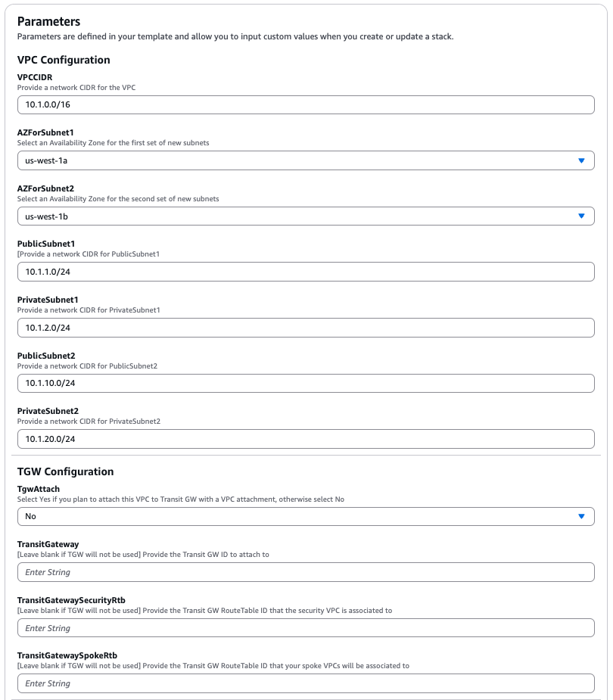Click the 'VPC Configuration' heading

[64, 60]
